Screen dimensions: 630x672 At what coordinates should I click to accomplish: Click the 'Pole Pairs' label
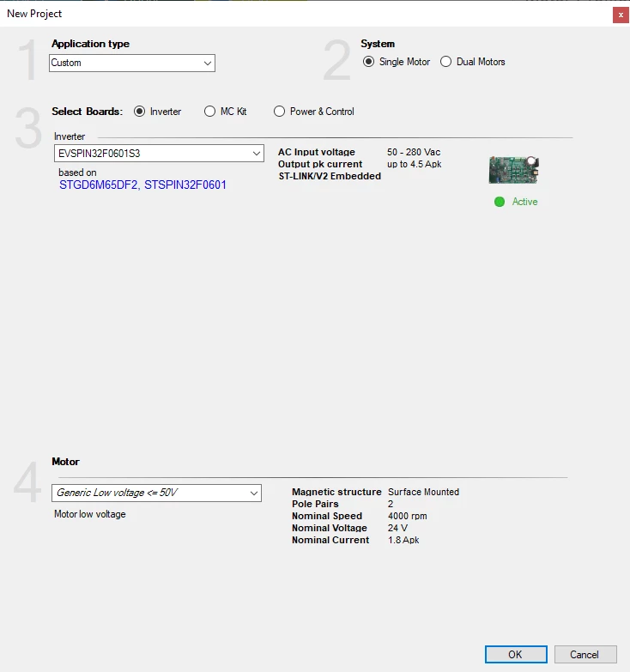(x=315, y=504)
